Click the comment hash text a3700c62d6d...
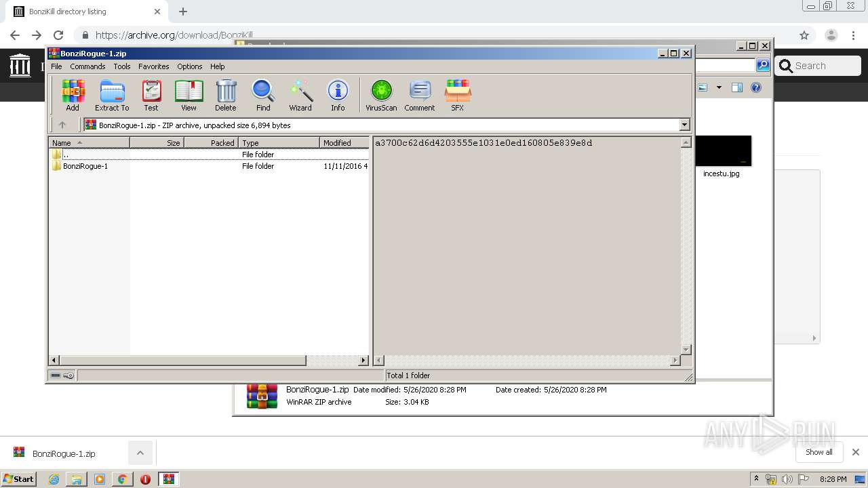The width and height of the screenshot is (868, 488). (x=484, y=143)
